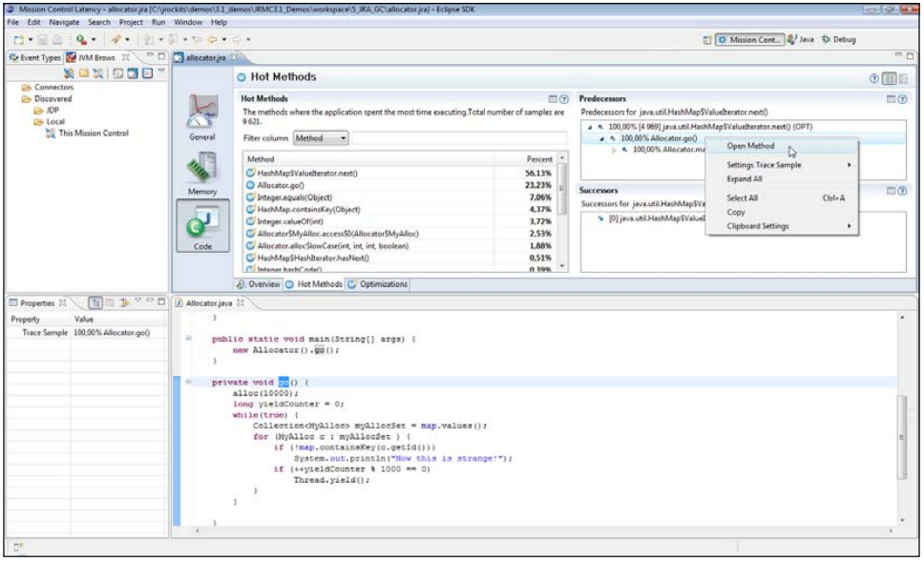Click the Hot Methods filter text field
924x562 pixels.
coord(459,137)
